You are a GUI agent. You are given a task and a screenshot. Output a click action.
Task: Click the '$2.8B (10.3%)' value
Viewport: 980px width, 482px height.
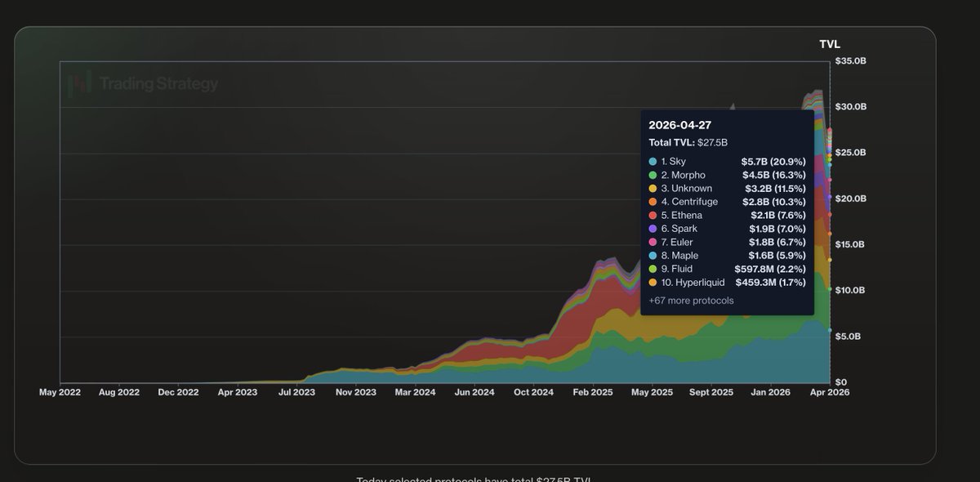(x=774, y=202)
